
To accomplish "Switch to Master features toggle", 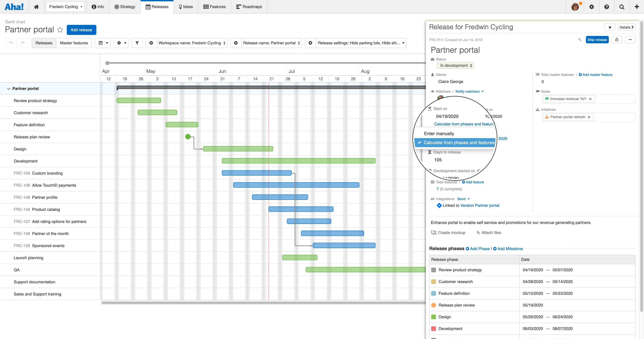I will pyautogui.click(x=74, y=43).
